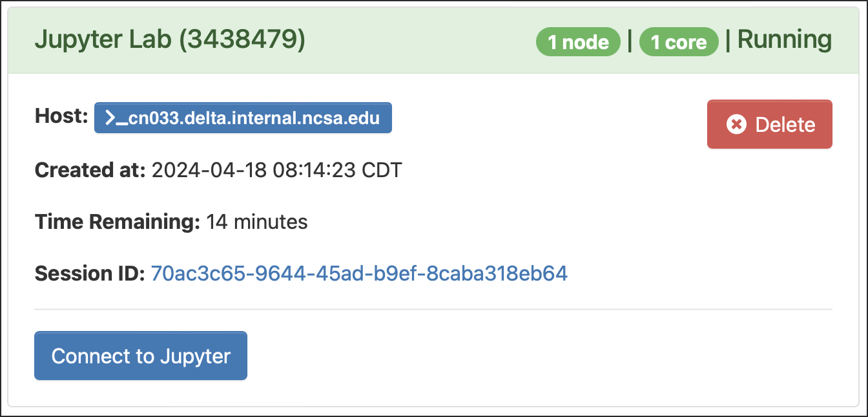Click the Created at timestamp 2024-04-18
868x417 pixels.
(x=276, y=170)
